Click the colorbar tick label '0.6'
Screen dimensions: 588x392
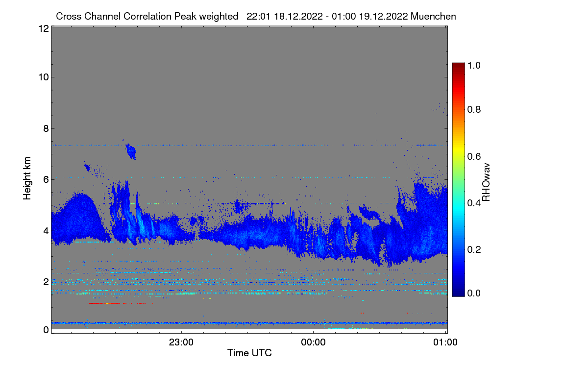click(473, 156)
